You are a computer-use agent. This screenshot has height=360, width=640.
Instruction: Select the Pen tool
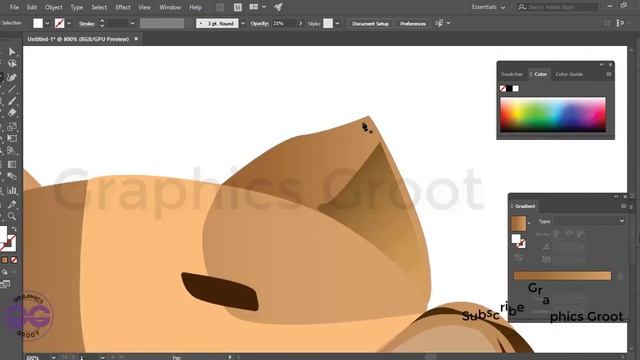click(x=12, y=77)
